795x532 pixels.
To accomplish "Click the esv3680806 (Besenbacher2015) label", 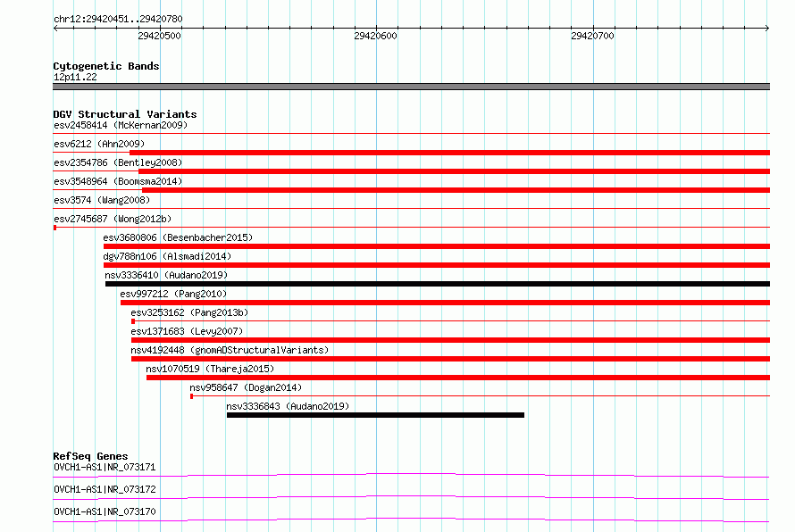I will tap(178, 237).
